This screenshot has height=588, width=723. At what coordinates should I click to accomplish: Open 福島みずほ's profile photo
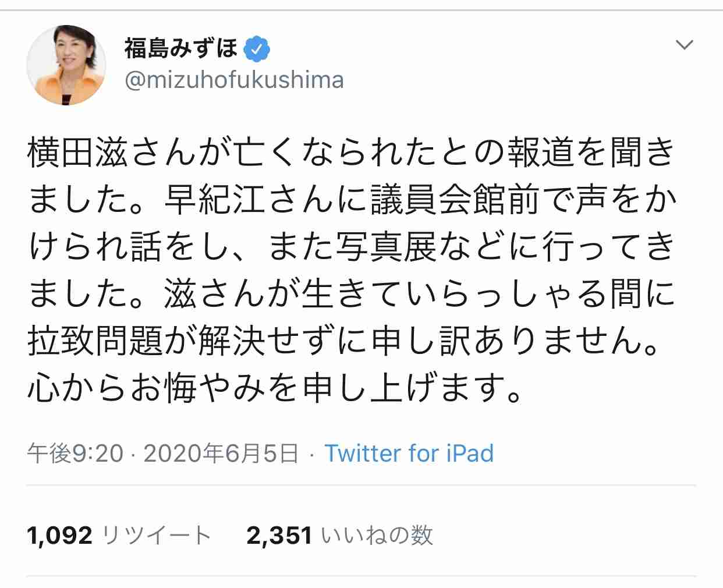[66, 65]
